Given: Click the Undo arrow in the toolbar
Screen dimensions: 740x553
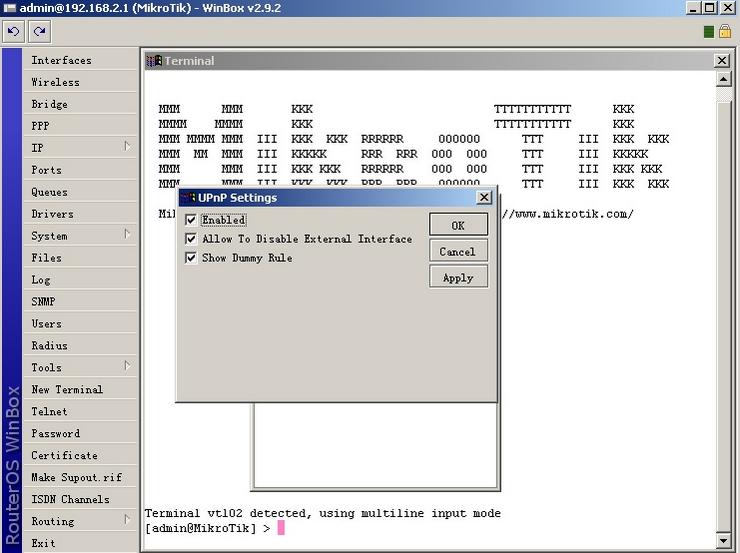Looking at the screenshot, I should 14,31.
